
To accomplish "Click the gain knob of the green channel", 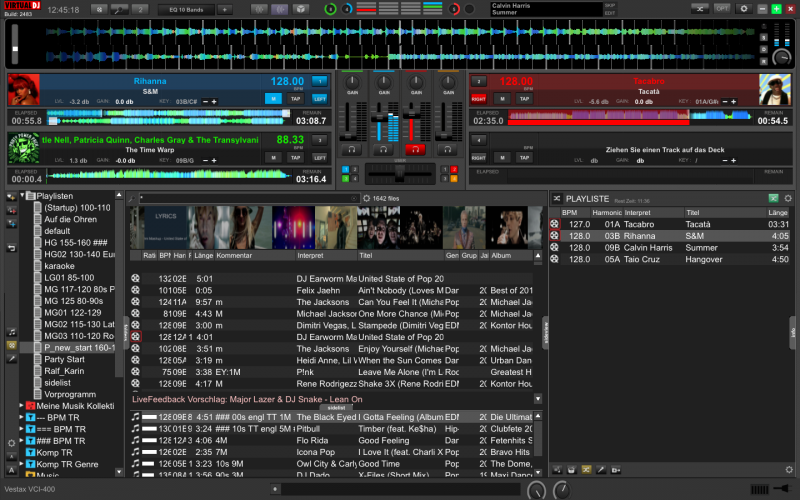I will [x=352, y=82].
